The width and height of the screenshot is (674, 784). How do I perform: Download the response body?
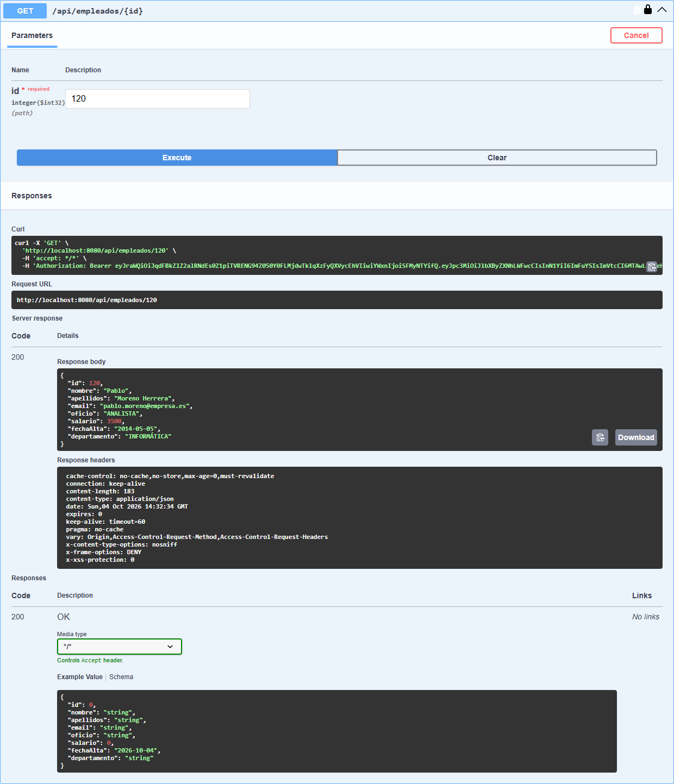click(x=636, y=437)
